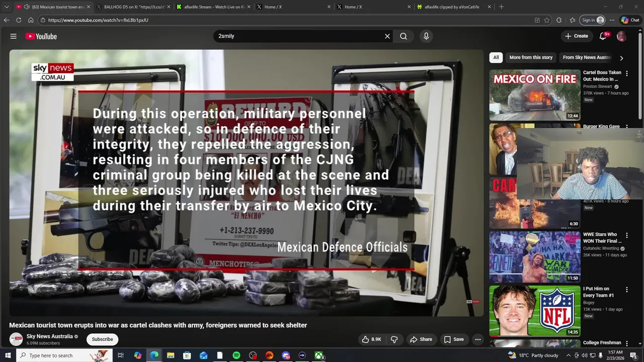Open Sky News Australia channel name

pos(50,336)
